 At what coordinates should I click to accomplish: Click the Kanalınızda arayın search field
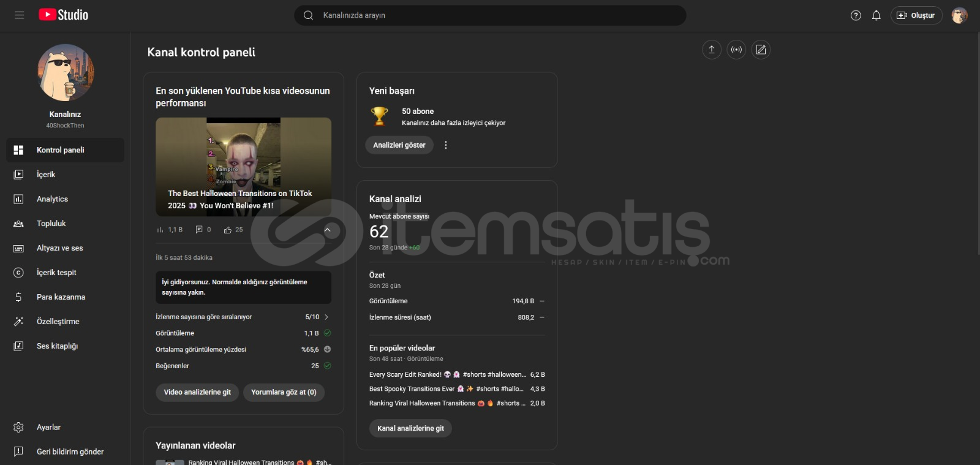point(490,15)
